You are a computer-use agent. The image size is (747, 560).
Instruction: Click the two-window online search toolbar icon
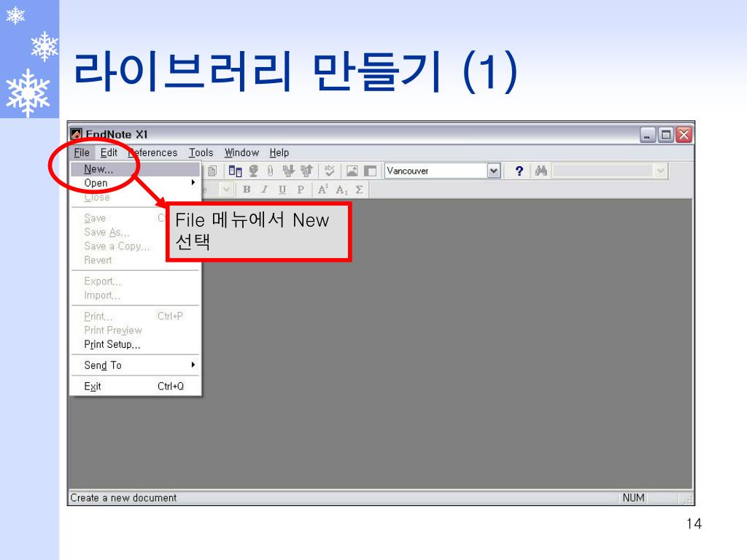[x=236, y=171]
